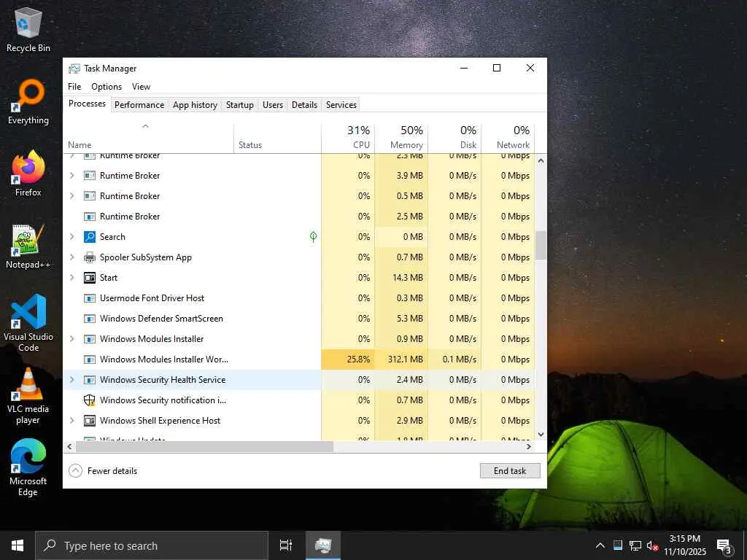Click the vertical scrollbar thumb
Viewport: 747px width, 560px height.
pos(541,245)
